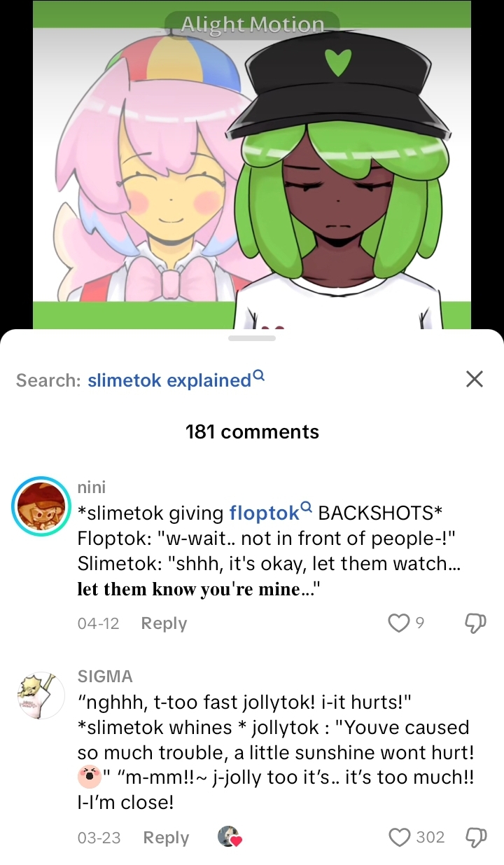Tap the comment sheet drag handle
The image size is (504, 865).
252,338
